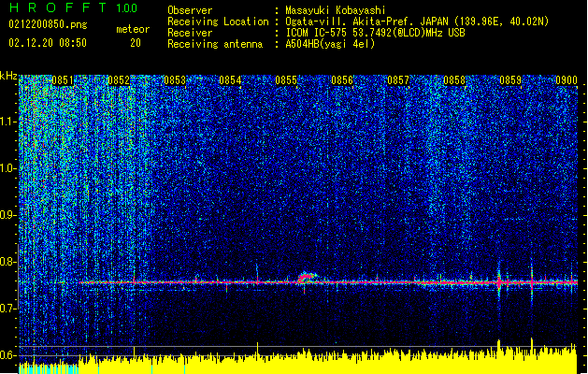Click the 0857 time marker
This screenshot has height=374, width=588.
(x=398, y=80)
